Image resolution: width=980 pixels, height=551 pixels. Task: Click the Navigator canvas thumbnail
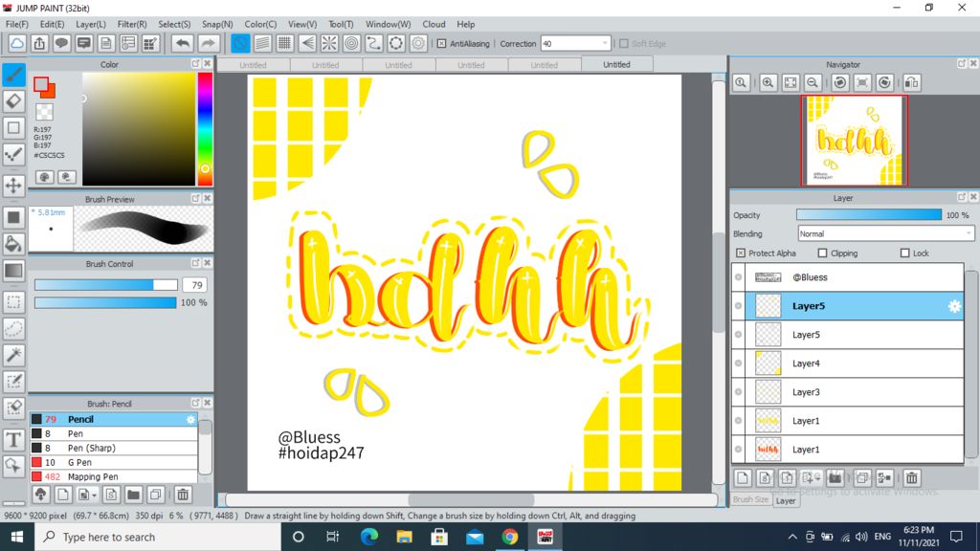click(x=854, y=141)
